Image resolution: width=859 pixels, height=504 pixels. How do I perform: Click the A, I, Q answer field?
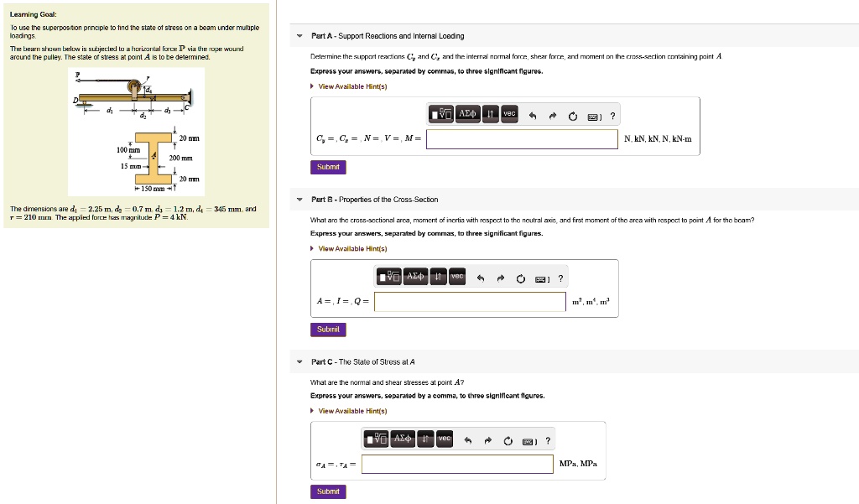470,302
